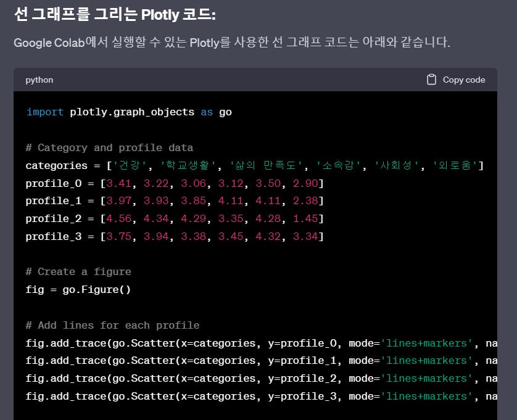This screenshot has height=420, width=517.
Task: Click the Copy code button label
Action: click(463, 80)
